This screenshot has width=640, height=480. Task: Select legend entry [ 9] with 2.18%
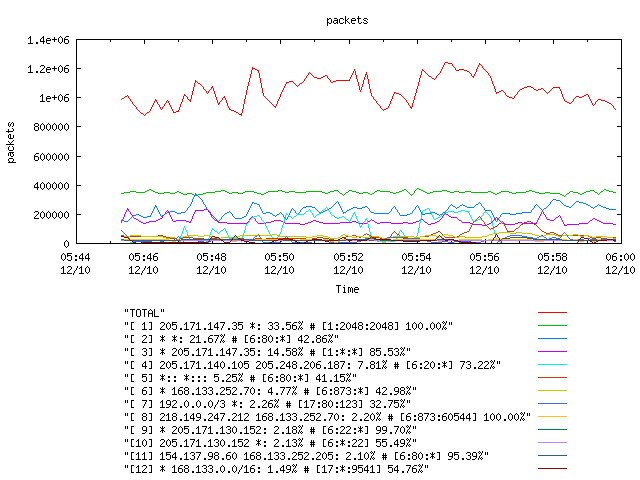(x=270, y=430)
